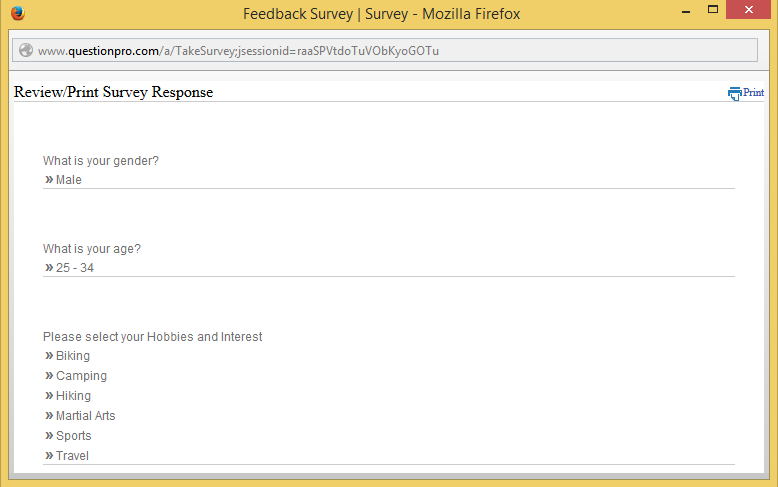Focus the questionpro.com address bar
778x487 pixels.
click(385, 50)
